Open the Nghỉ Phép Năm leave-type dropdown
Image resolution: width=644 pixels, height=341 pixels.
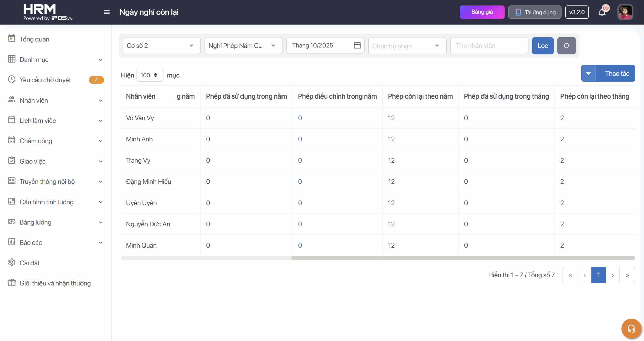(x=243, y=46)
